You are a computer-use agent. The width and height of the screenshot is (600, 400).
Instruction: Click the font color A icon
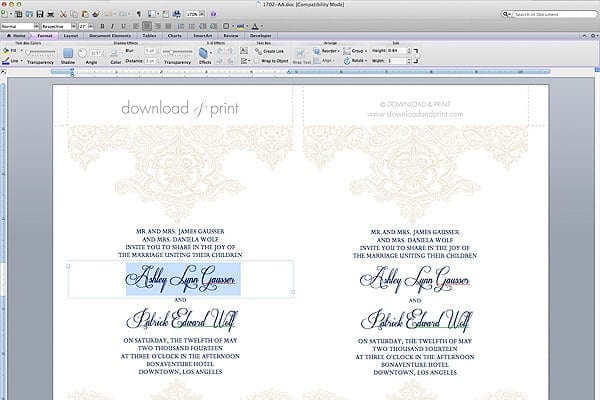[255, 26]
